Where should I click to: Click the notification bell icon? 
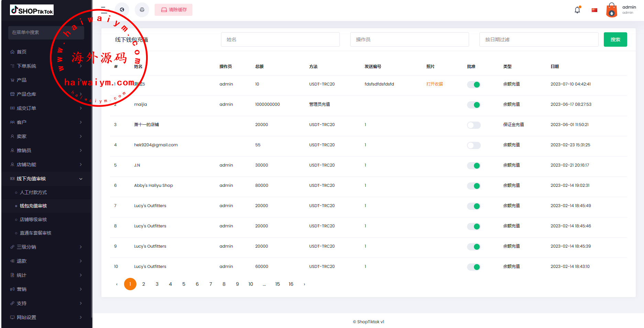[577, 10]
